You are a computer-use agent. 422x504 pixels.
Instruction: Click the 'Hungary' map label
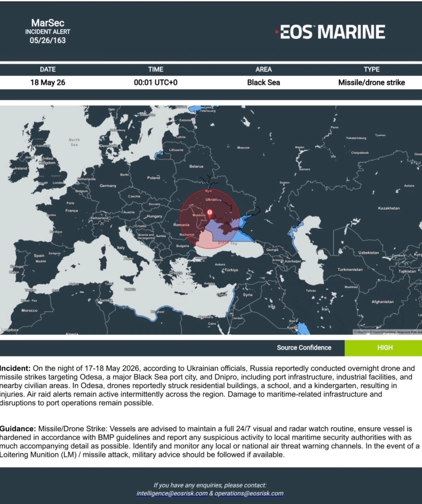tap(154, 217)
